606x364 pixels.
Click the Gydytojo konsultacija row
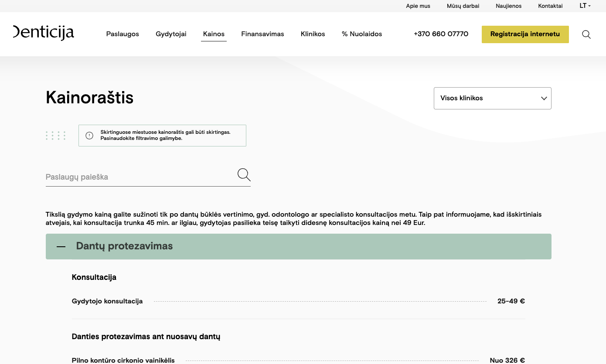[299, 301]
